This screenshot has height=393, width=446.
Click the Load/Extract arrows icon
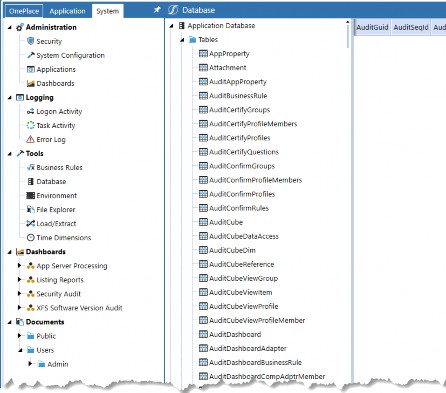point(30,223)
